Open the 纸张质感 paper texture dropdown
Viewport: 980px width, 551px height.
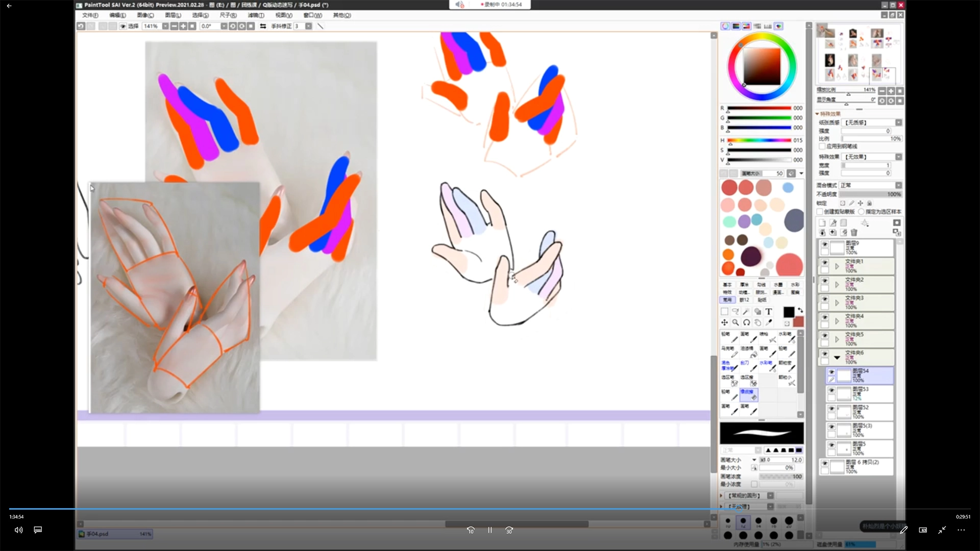(898, 122)
